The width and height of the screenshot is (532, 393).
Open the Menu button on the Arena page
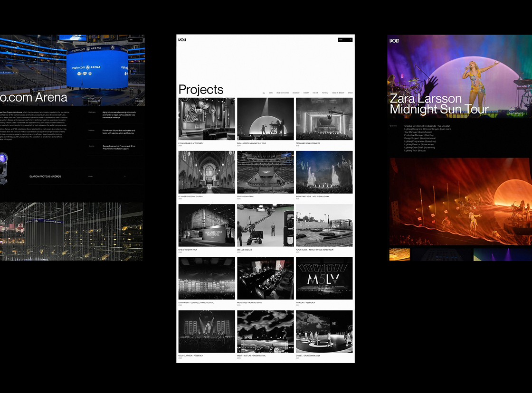point(135,40)
